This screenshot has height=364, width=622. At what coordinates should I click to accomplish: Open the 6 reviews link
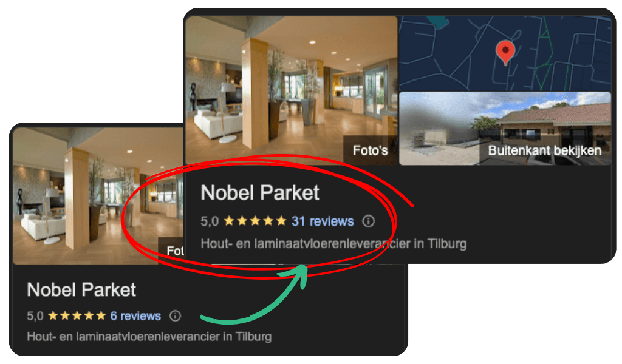[x=135, y=315]
